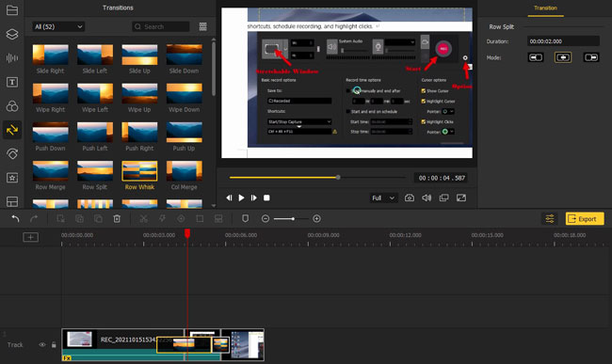Screen dimensions: 612x364
Task: Click the undo arrow
Action: click(x=15, y=218)
